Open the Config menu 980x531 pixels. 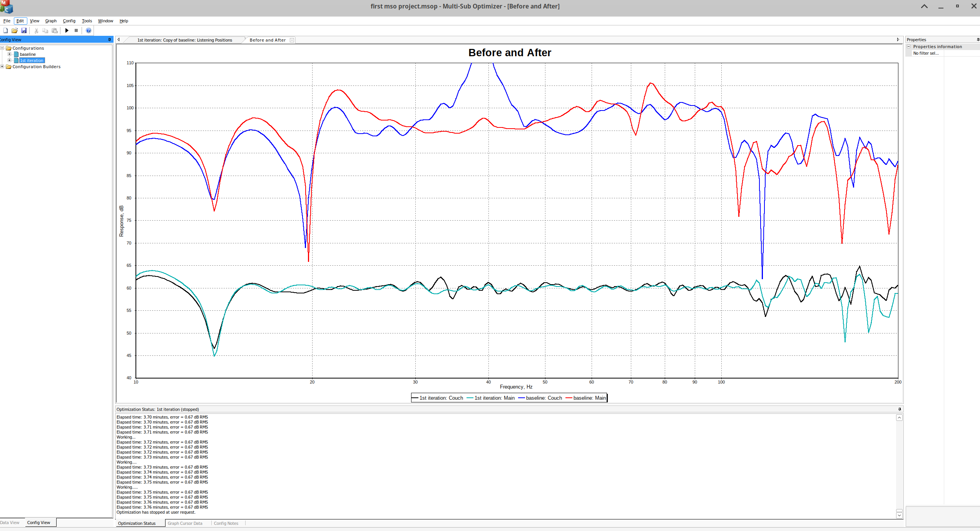[x=69, y=21]
